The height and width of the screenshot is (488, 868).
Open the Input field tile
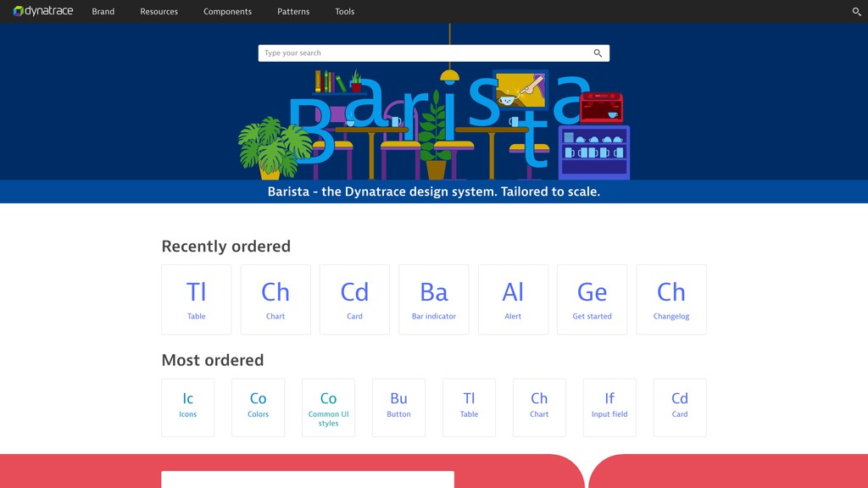(609, 408)
